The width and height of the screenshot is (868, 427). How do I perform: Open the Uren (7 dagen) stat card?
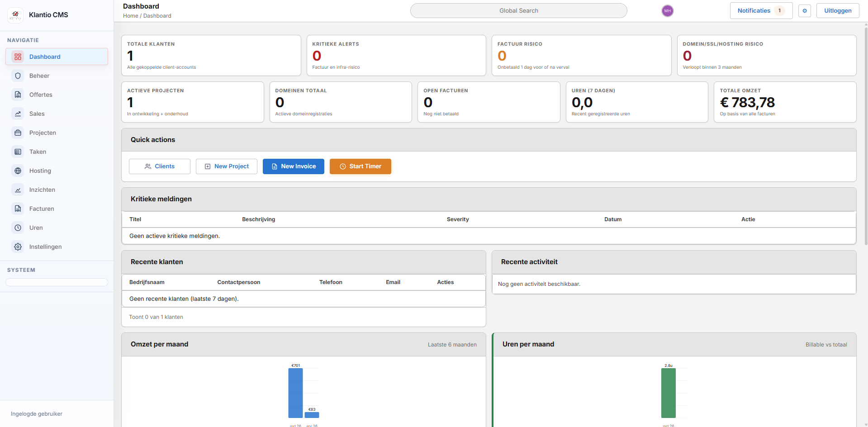[x=637, y=102]
